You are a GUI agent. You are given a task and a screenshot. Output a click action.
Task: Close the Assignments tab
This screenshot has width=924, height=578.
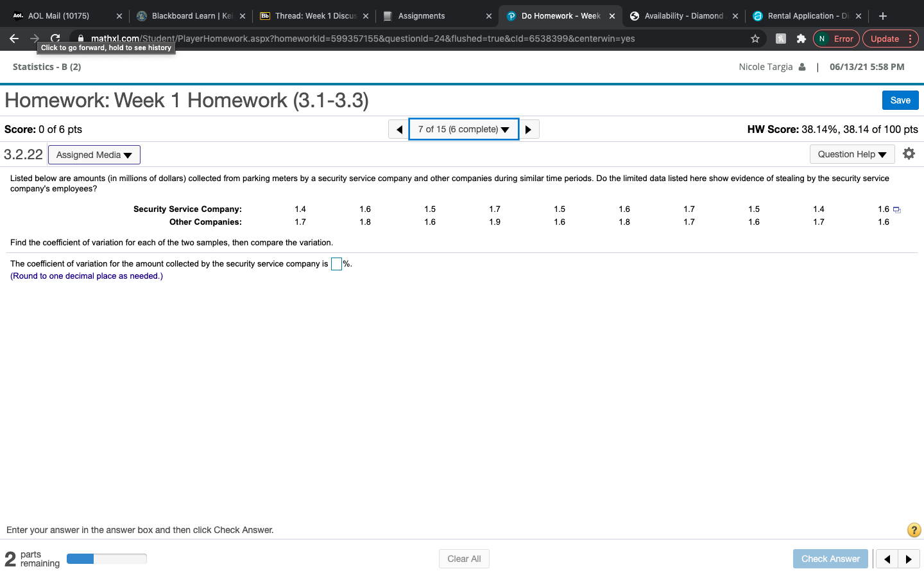tap(489, 16)
